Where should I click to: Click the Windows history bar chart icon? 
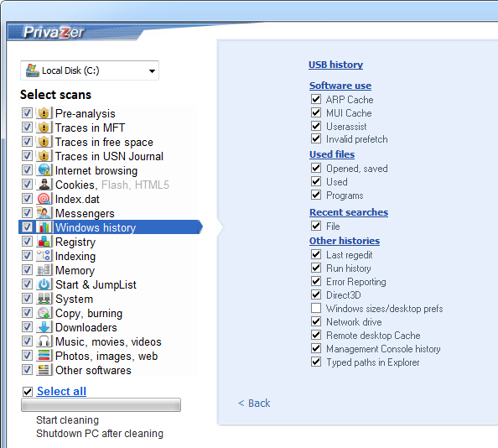pos(44,227)
